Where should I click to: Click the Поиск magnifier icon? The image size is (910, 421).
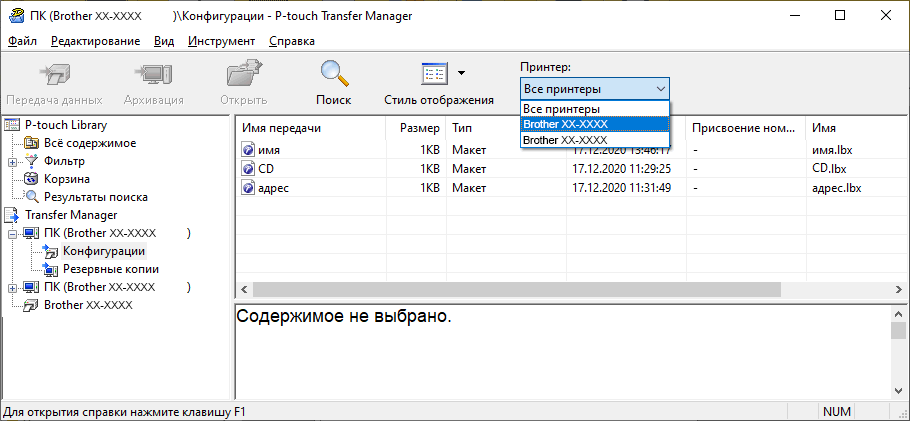click(x=333, y=75)
